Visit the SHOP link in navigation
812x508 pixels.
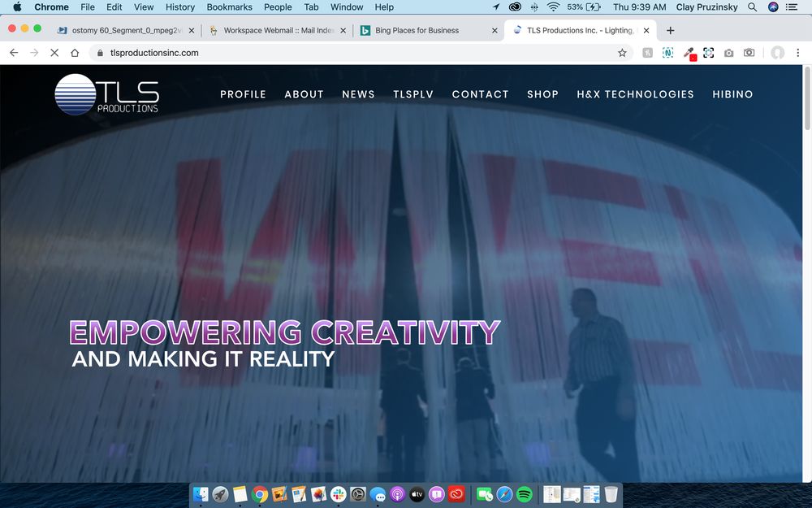[x=542, y=94]
